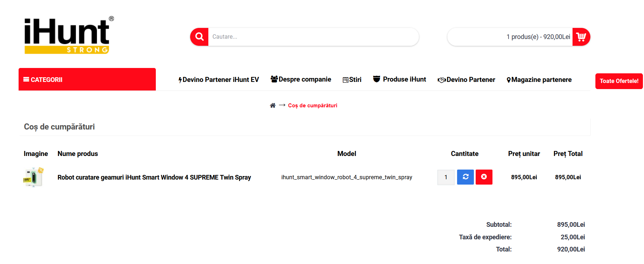Click the Cantitate column header
644x264 pixels.
click(x=465, y=154)
